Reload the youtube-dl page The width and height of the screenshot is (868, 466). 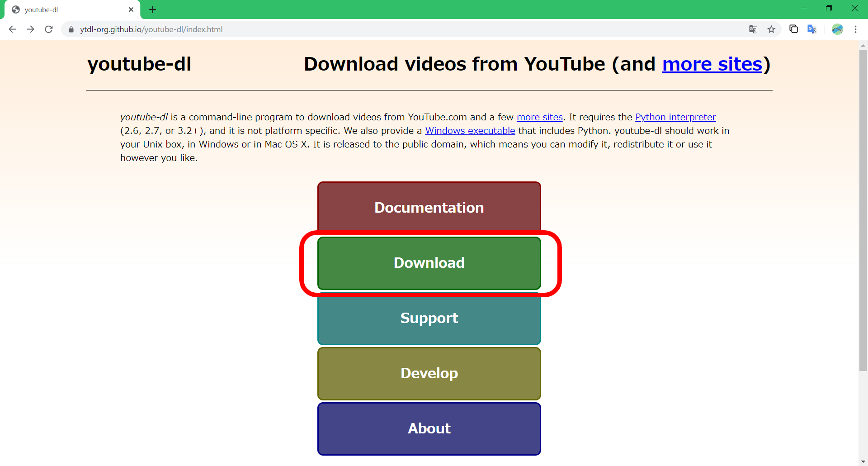(x=49, y=29)
